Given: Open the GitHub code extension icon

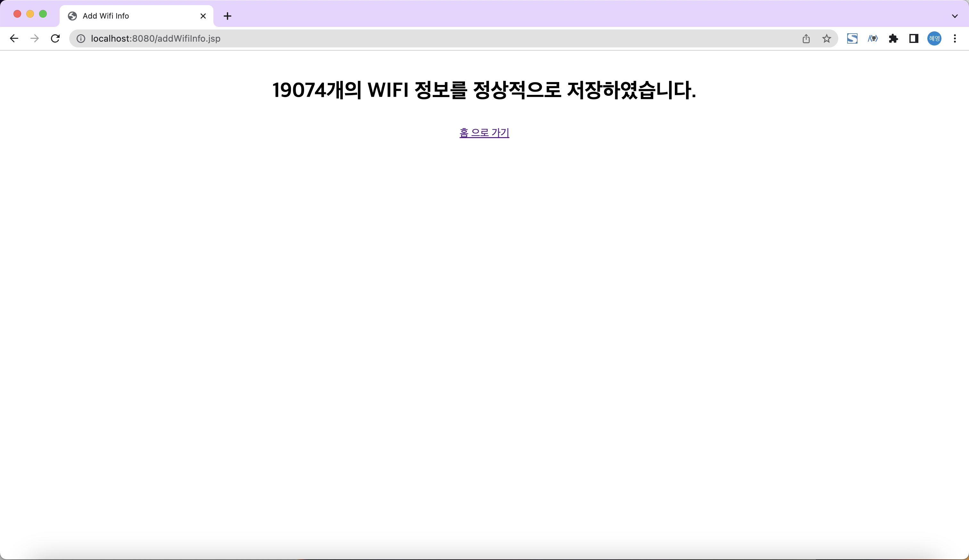Looking at the screenshot, I should [x=873, y=38].
